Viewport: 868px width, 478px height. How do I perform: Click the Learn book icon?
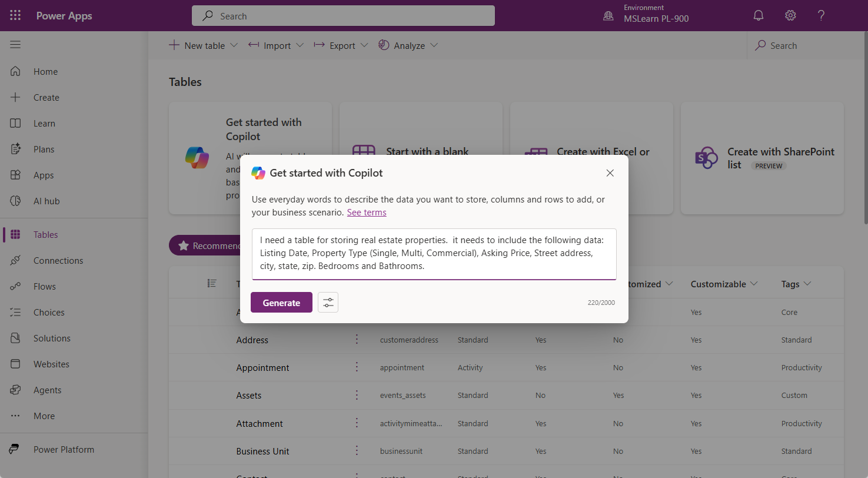pyautogui.click(x=15, y=123)
